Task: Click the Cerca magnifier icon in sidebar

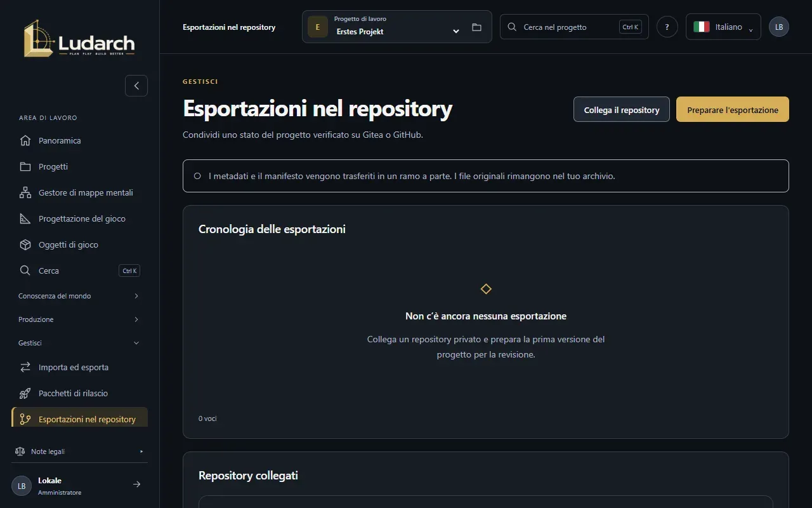Action: click(25, 271)
